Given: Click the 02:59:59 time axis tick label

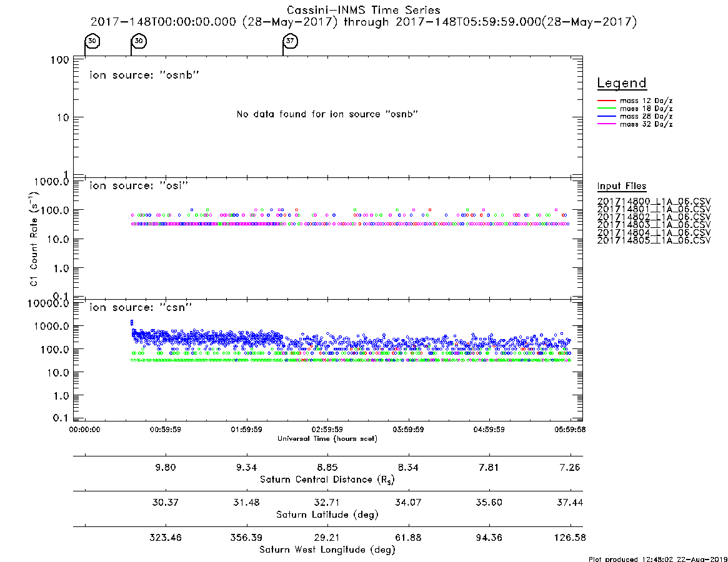Looking at the screenshot, I should tap(327, 430).
